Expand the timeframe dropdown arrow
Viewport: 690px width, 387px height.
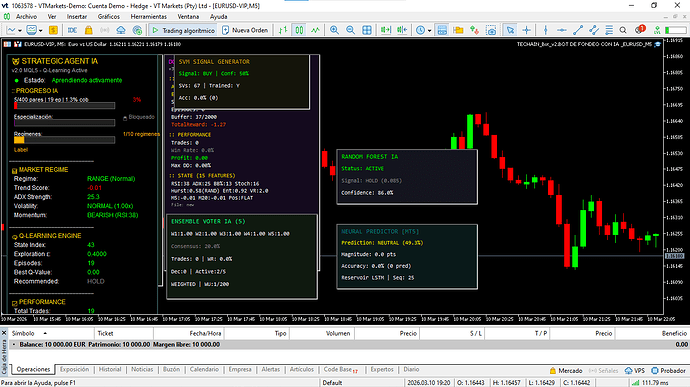(x=429, y=30)
